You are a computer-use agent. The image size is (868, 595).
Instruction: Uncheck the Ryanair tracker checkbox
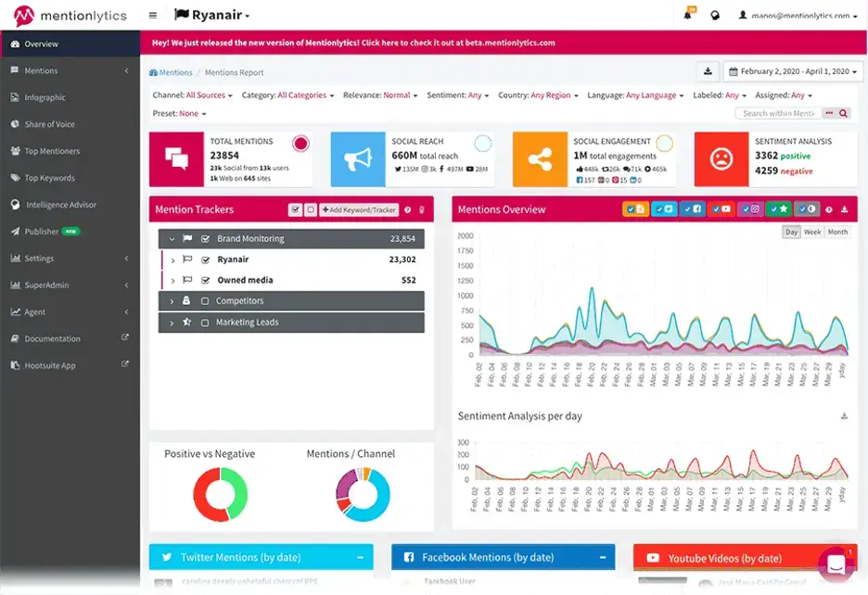206,260
